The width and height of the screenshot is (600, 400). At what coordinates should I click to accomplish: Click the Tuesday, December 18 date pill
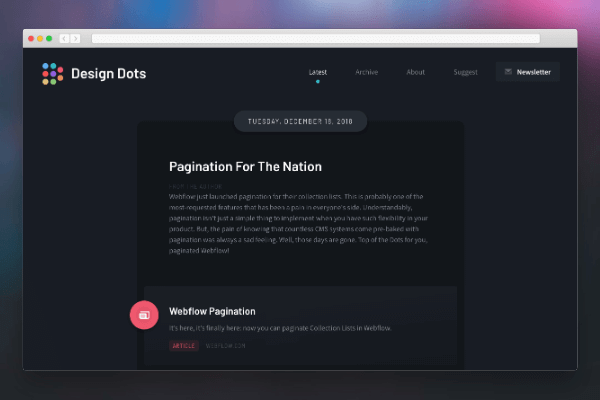tap(301, 122)
